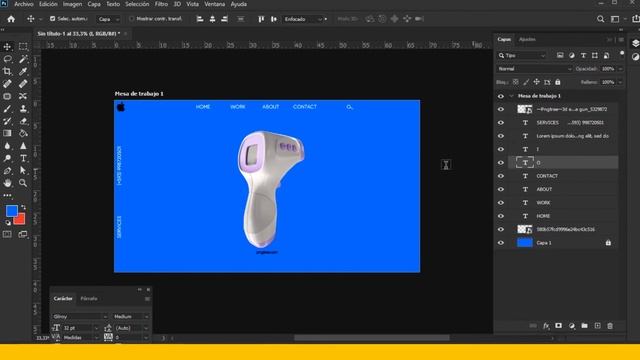Select the Sin título-1 document tab

click(x=79, y=34)
